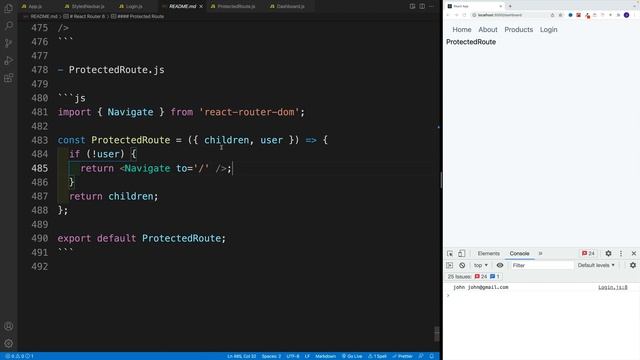
Task: Show more DevTools tabs
Action: pyautogui.click(x=540, y=253)
